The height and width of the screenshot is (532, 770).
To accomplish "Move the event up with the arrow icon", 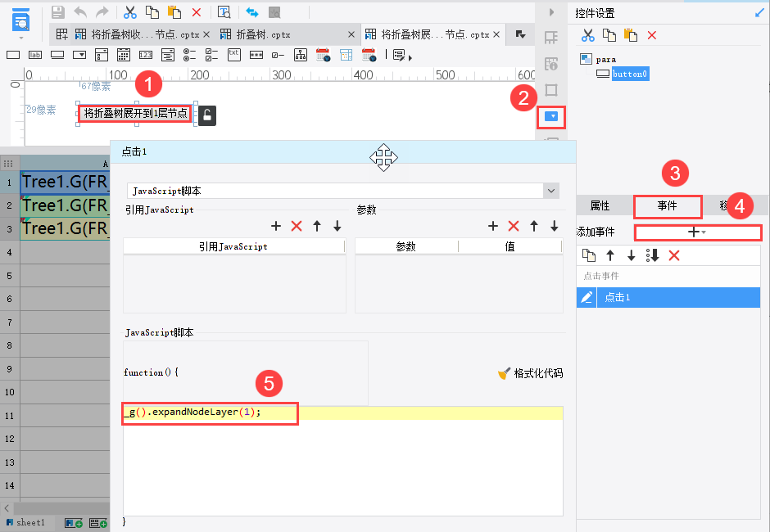I will [x=610, y=255].
